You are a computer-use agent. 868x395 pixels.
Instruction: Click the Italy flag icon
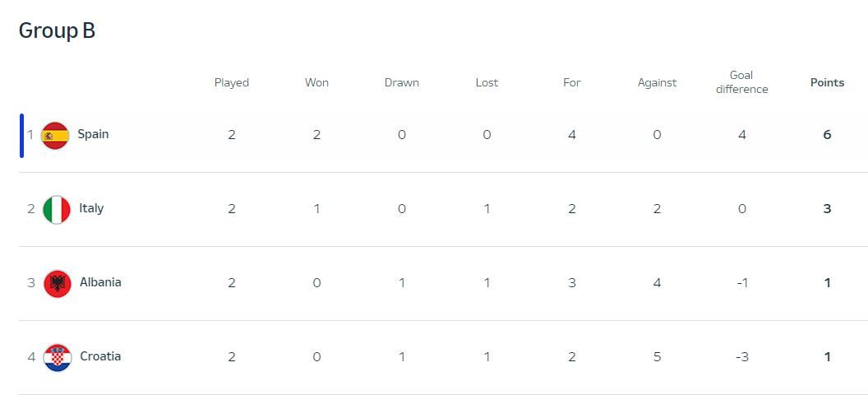point(57,209)
